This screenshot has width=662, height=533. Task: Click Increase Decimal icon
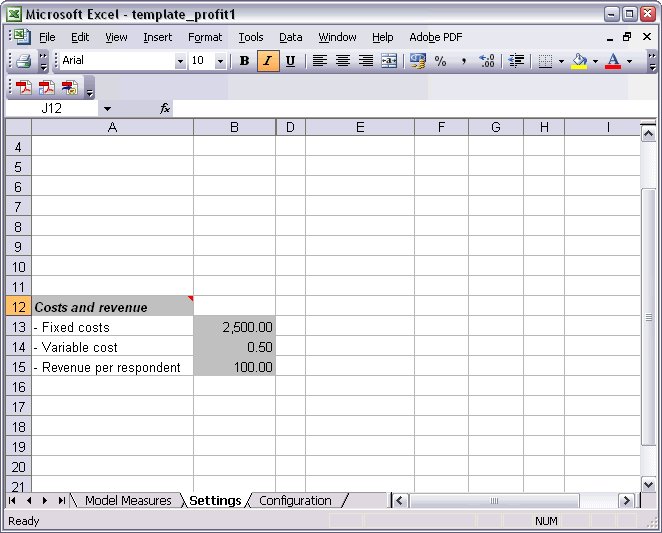[x=487, y=61]
